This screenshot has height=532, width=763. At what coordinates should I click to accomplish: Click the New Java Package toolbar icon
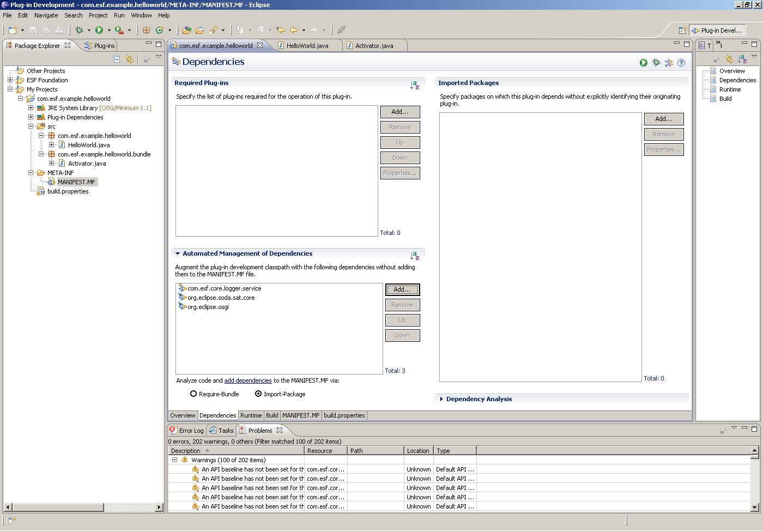147,30
